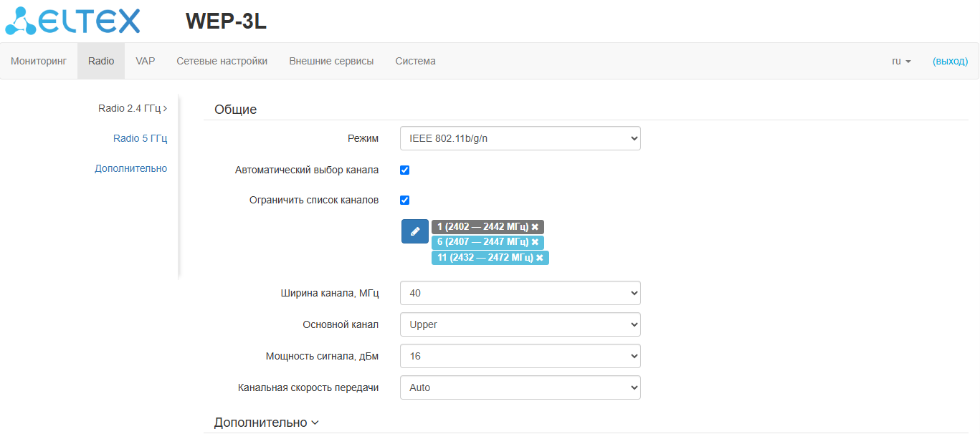Image resolution: width=980 pixels, height=434 pixels.
Task: Select Radio 5 ГГц in sidebar
Action: (x=140, y=138)
